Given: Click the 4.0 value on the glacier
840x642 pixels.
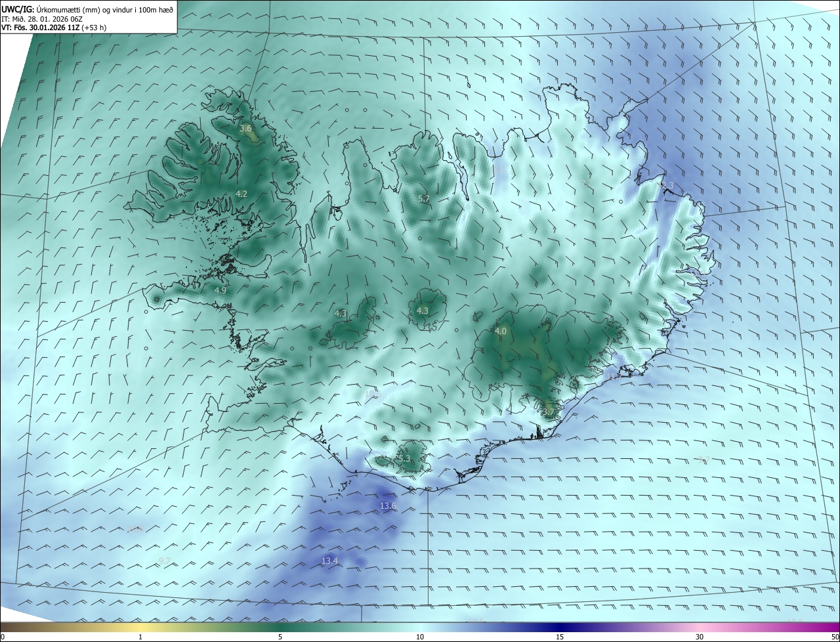Looking at the screenshot, I should pos(501,332).
